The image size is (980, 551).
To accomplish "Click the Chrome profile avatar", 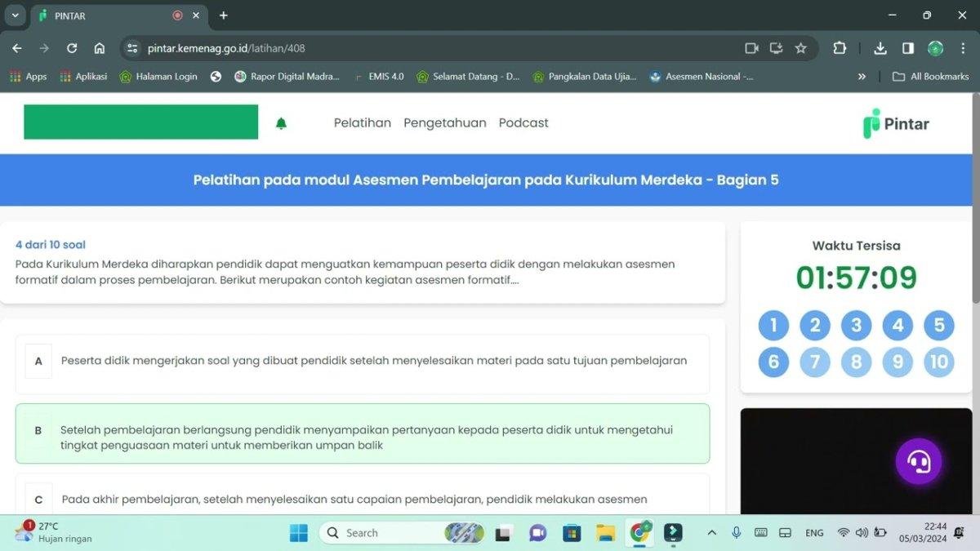I will [x=936, y=48].
